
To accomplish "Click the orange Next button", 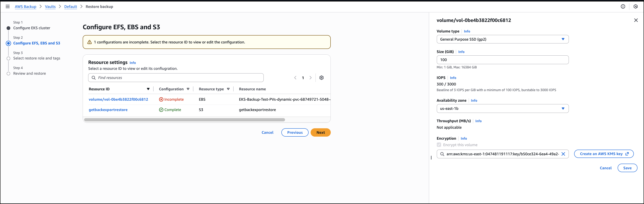I will click(x=320, y=133).
